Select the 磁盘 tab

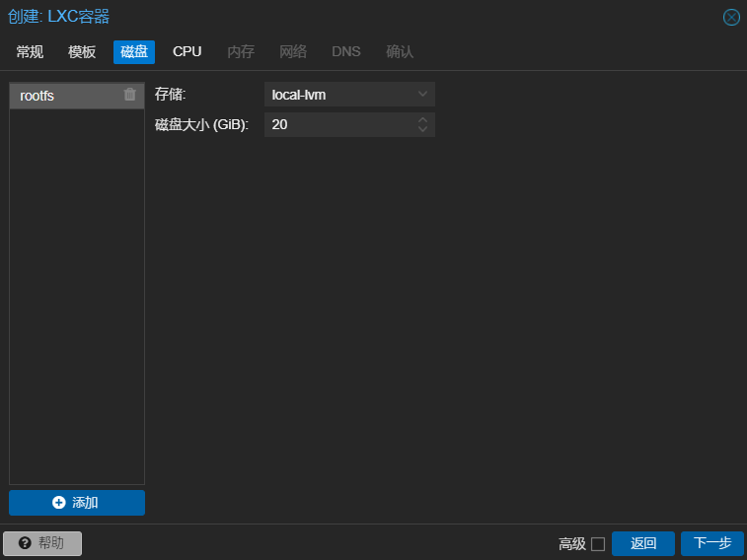[x=134, y=52]
